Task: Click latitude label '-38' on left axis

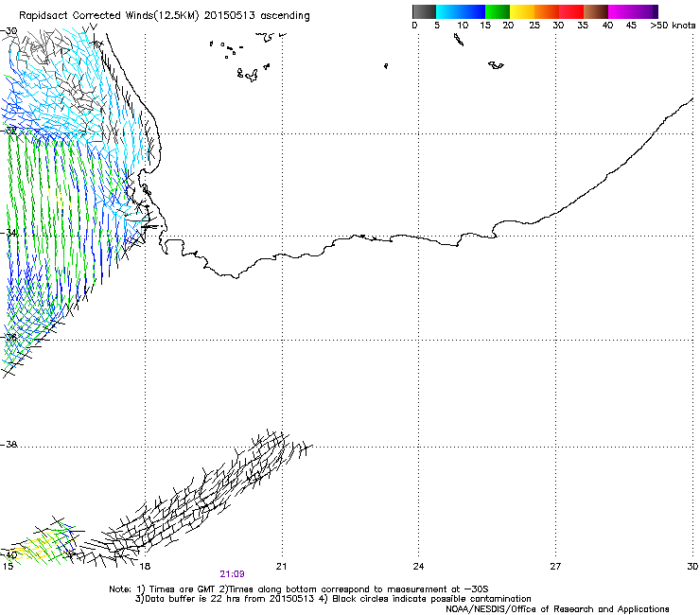Action: [9, 445]
